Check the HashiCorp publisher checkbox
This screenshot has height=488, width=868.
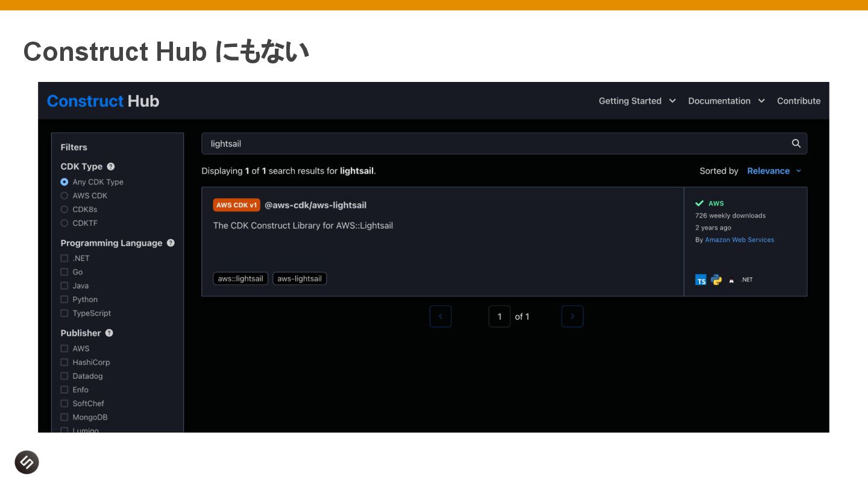coord(64,362)
